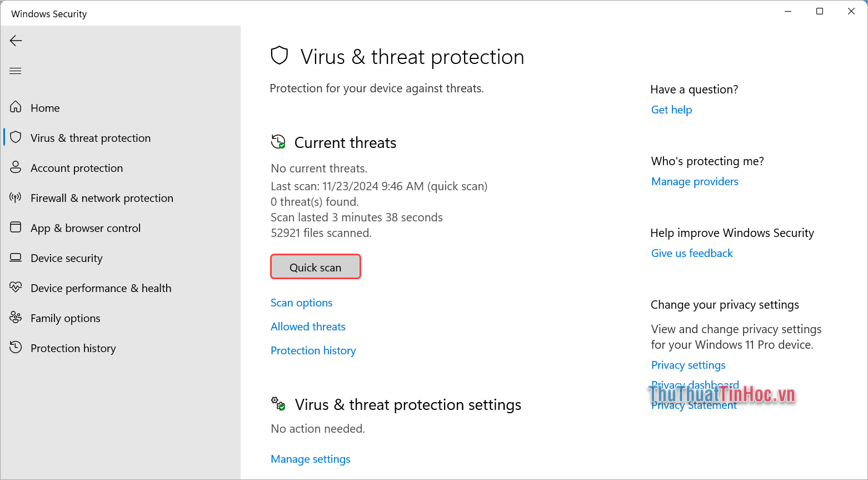Open the Manage providers link
The height and width of the screenshot is (480, 868).
695,181
